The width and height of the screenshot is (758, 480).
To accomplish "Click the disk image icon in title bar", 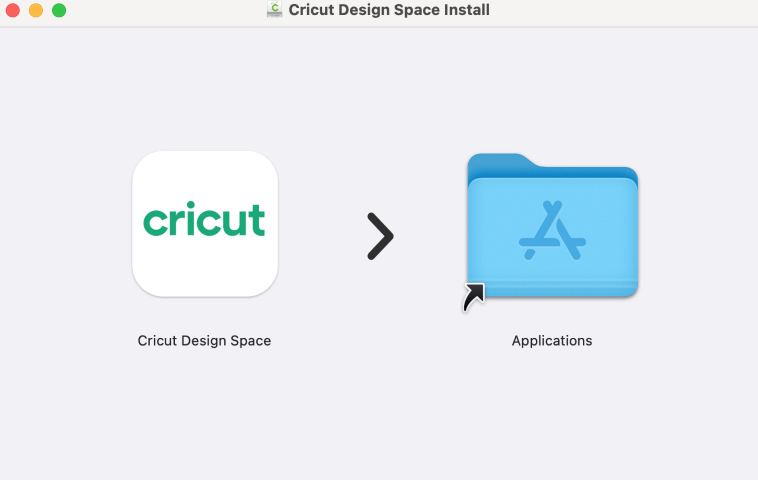I will click(x=274, y=10).
